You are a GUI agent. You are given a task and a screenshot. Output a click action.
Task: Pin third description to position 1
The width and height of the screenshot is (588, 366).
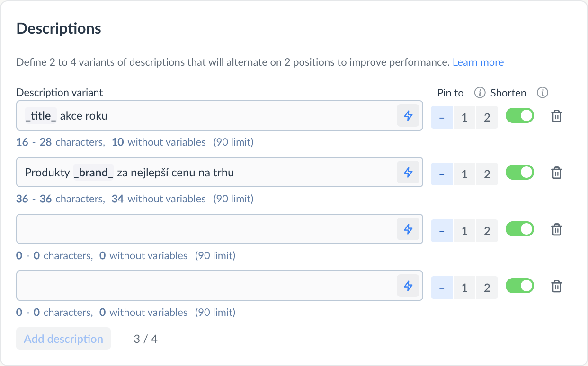[x=464, y=231]
